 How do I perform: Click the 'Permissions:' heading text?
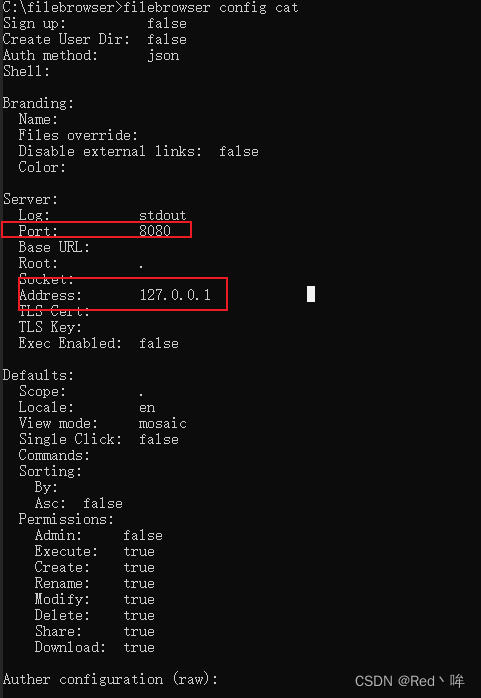(66, 519)
